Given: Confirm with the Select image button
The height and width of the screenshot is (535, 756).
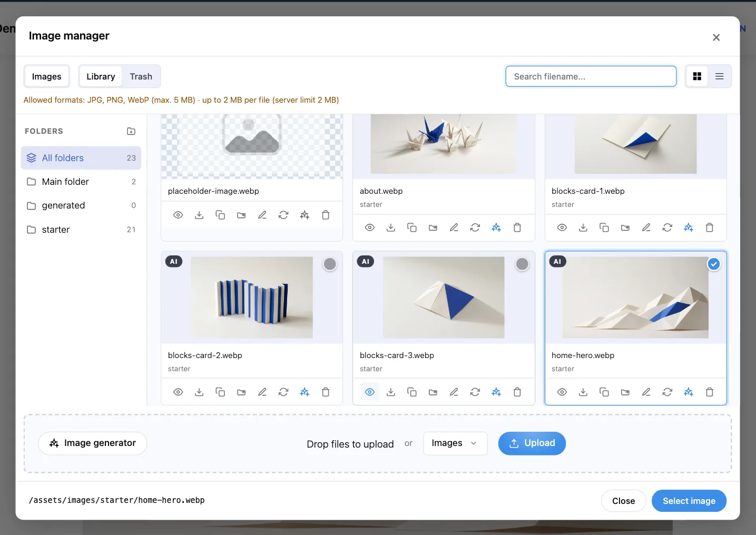Looking at the screenshot, I should [689, 501].
